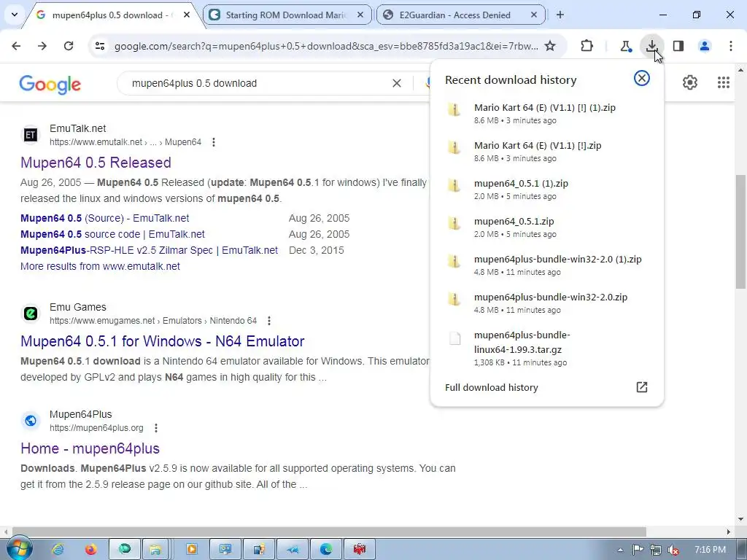747x560 pixels.
Task: Open Mario Kart 64 (E) (V1.1) [!] (1).zip download
Action: 546,113
